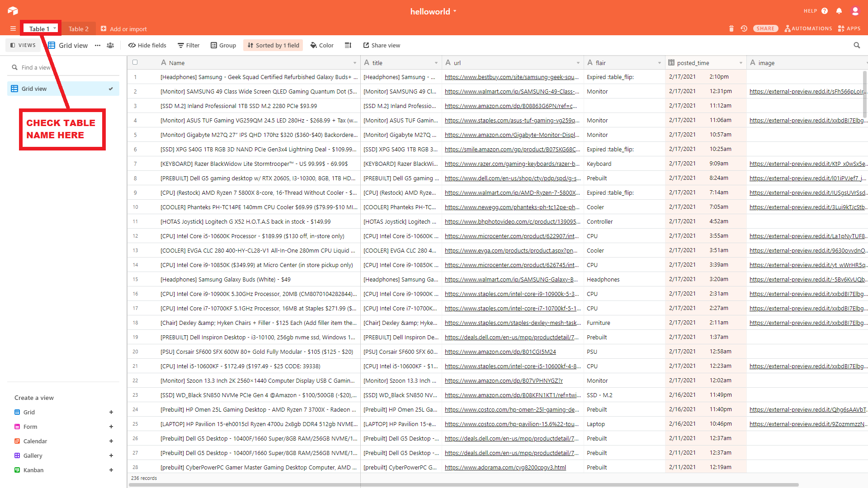
Task: Click the horizontal scrollbar at bottom
Action: [x=463, y=485]
